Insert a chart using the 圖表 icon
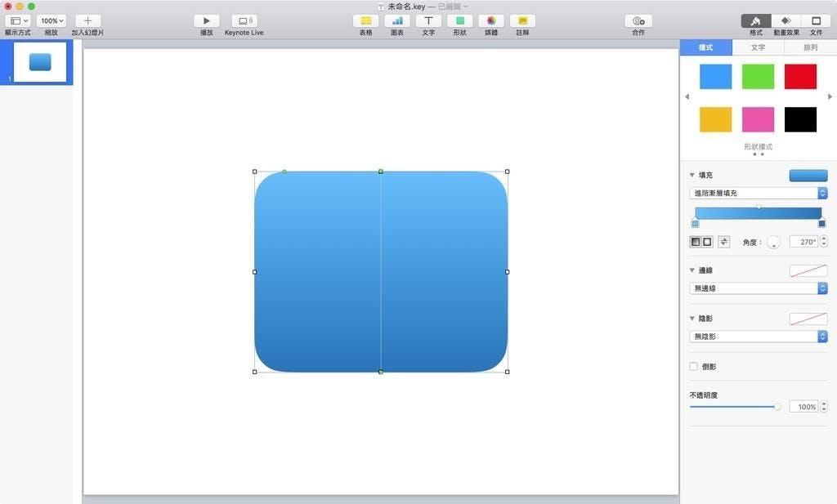This screenshot has width=837, height=504. pyautogui.click(x=397, y=20)
